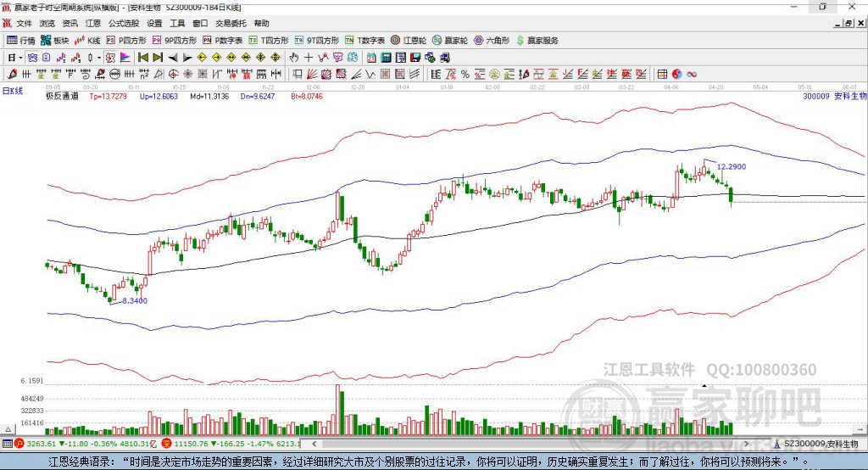The height and width of the screenshot is (470, 868).
Task: Click the save floppy disk icon
Action: (415, 57)
